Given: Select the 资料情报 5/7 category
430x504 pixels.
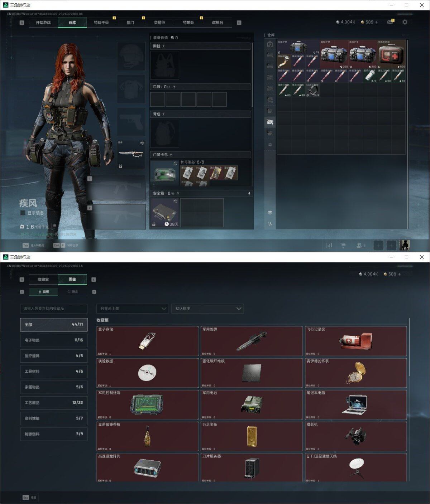Looking at the screenshot, I should coord(54,418).
